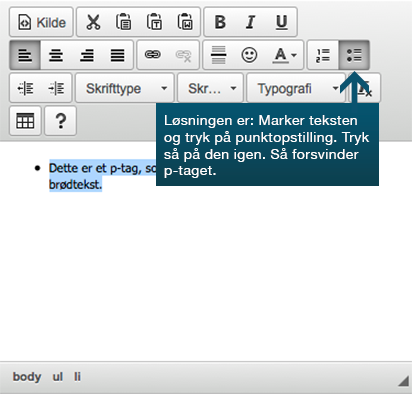Increase the indent
This screenshot has width=412, height=394.
point(56,88)
